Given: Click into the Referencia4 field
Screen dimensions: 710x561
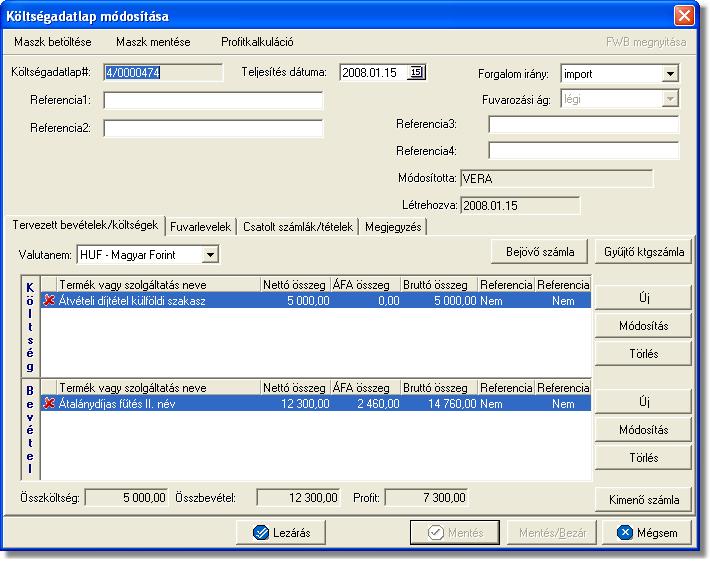Looking at the screenshot, I should 584,151.
